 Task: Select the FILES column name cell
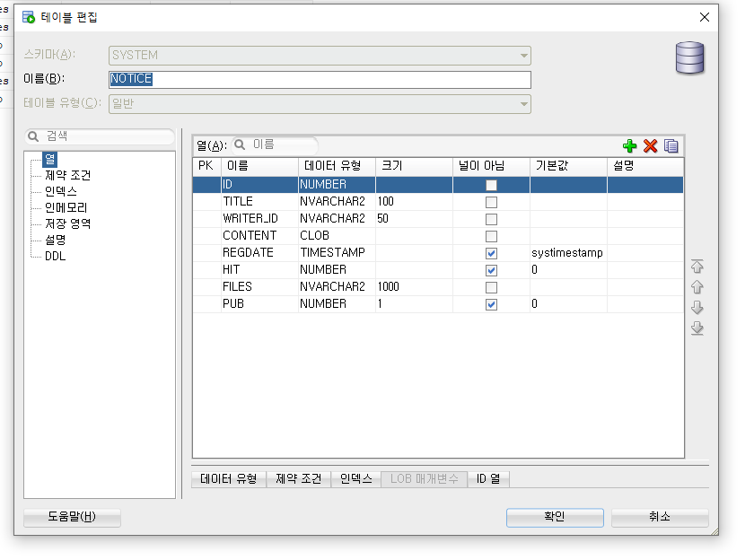tap(259, 287)
